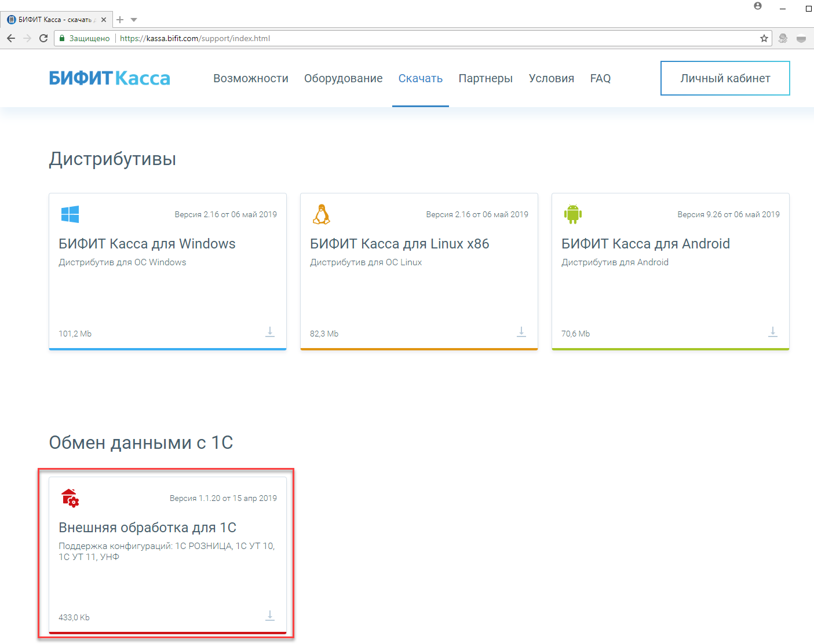
Task: Click the first browser extension icon
Action: point(783,38)
